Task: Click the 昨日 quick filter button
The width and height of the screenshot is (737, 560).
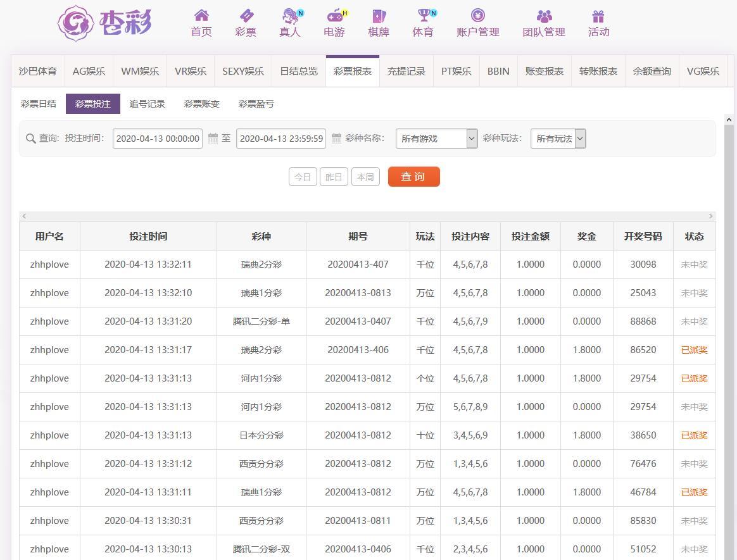Action: pyautogui.click(x=334, y=177)
